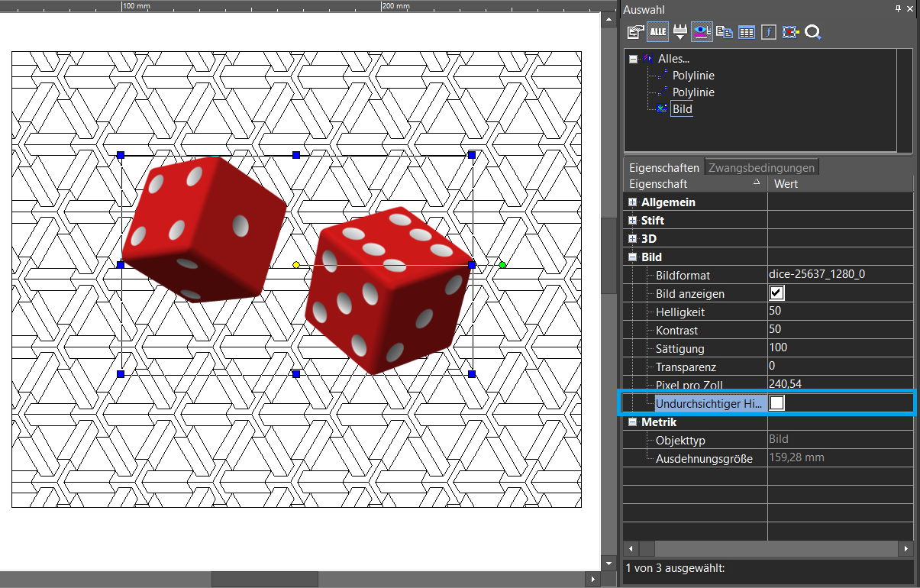This screenshot has height=588, width=920.
Task: Expand the Stift property group
Action: click(x=632, y=221)
